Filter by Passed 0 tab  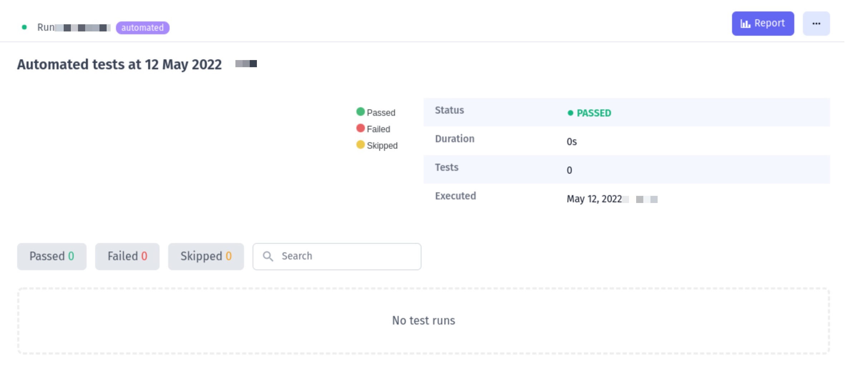point(52,256)
